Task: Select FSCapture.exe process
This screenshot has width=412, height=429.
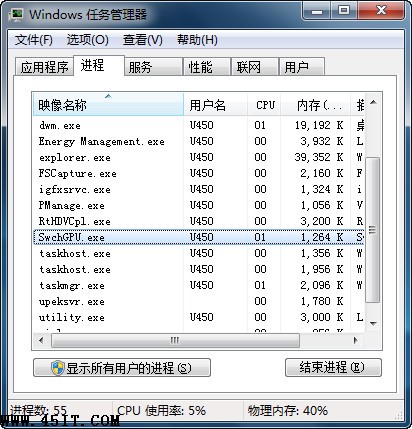Action: [x=199, y=173]
